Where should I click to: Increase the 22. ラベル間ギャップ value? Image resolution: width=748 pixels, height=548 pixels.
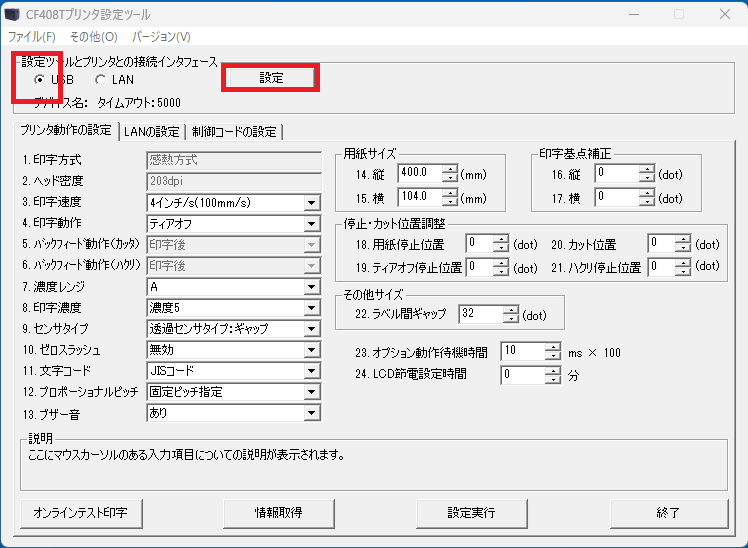(511, 309)
